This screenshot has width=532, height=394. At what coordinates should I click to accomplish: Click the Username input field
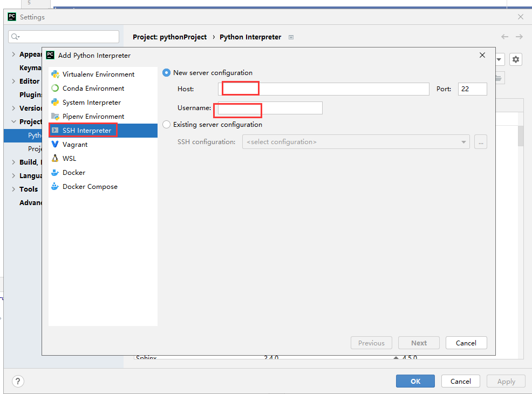coord(270,108)
